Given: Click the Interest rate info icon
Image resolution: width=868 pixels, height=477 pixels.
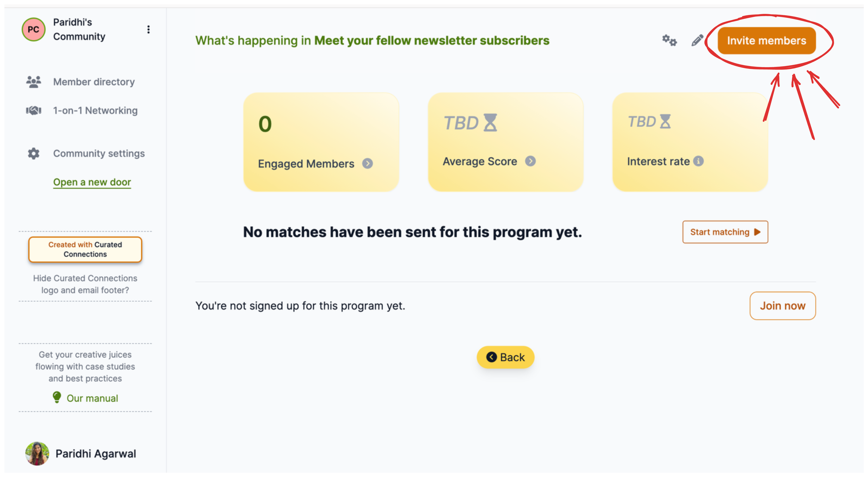Looking at the screenshot, I should (698, 161).
